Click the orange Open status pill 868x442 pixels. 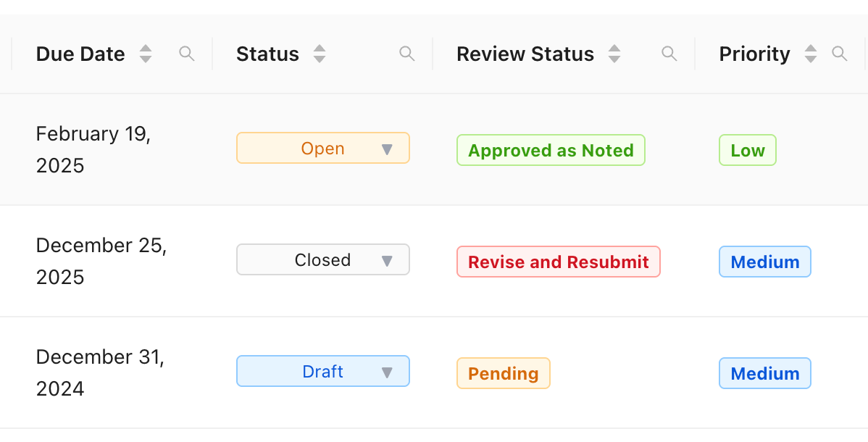(323, 148)
